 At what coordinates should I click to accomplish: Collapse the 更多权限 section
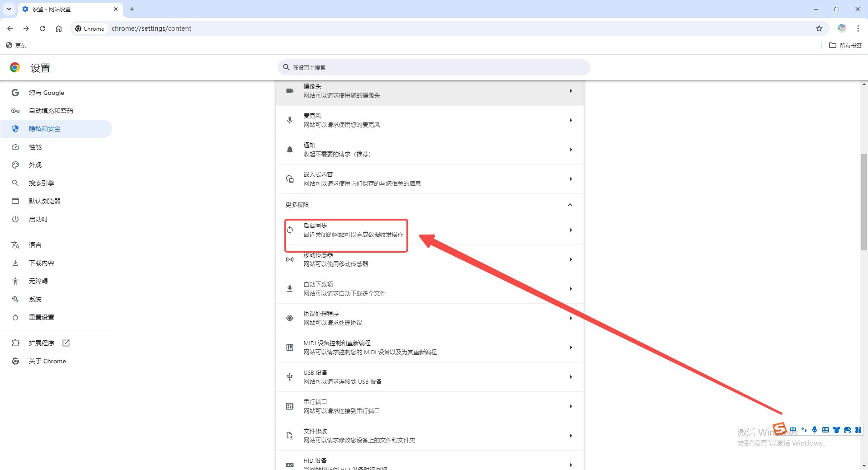570,205
